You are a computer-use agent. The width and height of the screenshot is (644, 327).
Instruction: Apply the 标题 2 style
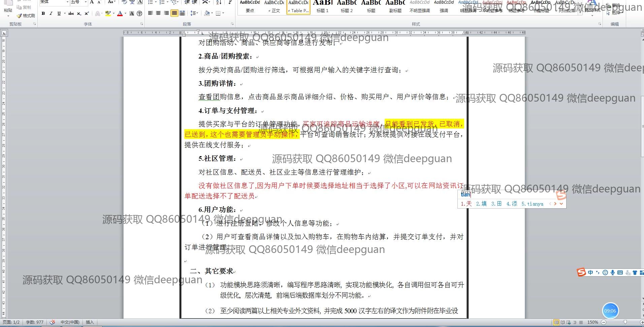point(347,7)
